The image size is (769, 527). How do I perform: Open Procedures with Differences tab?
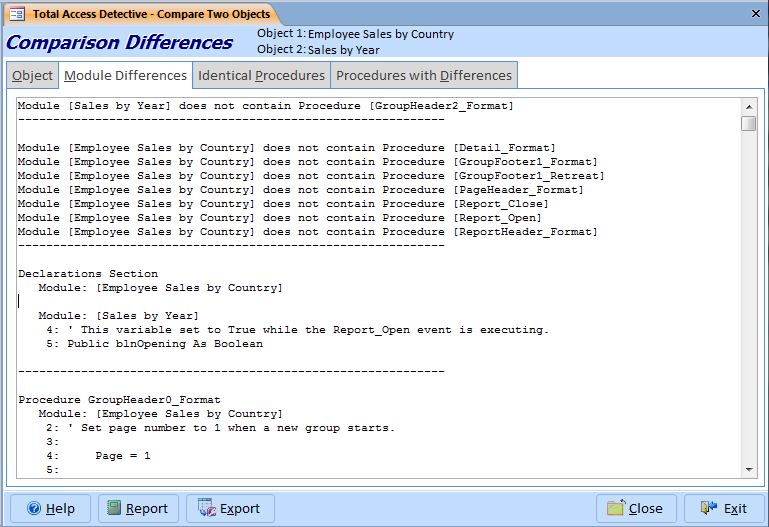(424, 75)
